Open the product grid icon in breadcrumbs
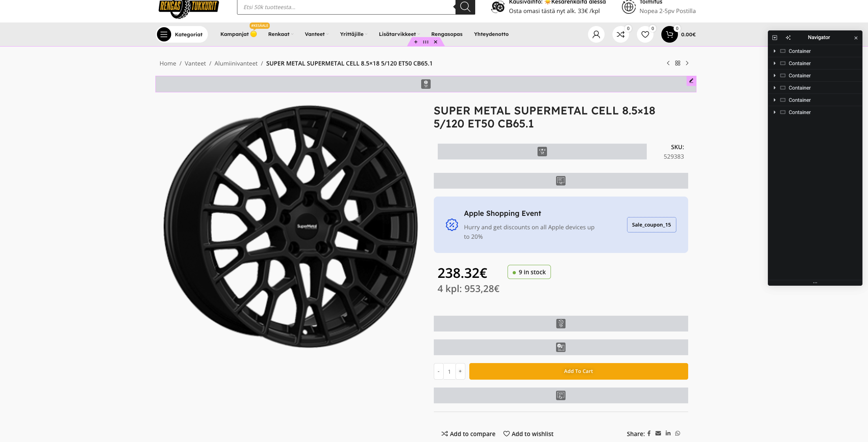Image resolution: width=868 pixels, height=442 pixels. point(678,63)
